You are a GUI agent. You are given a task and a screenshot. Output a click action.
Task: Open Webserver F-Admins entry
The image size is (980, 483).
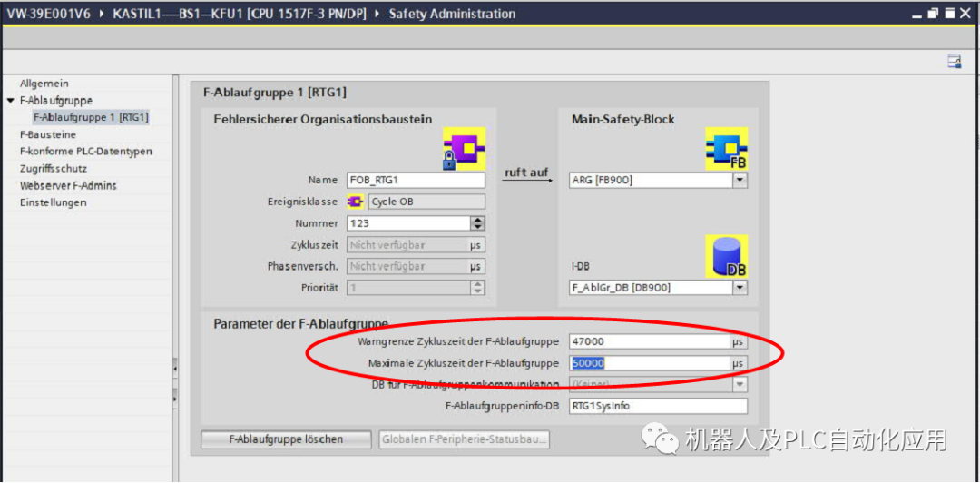point(67,185)
